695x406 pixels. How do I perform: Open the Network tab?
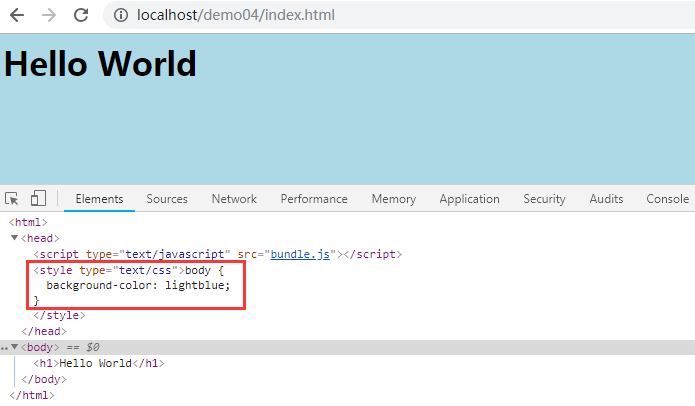tap(234, 199)
